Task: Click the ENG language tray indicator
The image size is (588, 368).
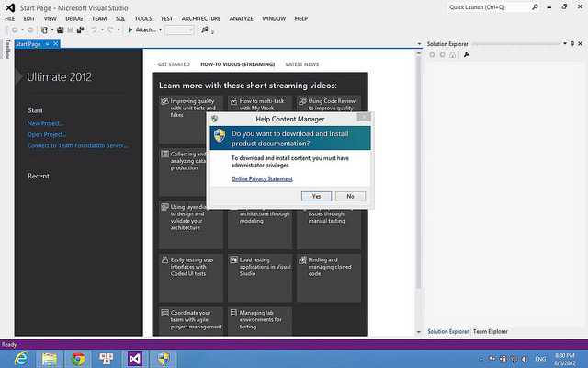Action: click(540, 360)
